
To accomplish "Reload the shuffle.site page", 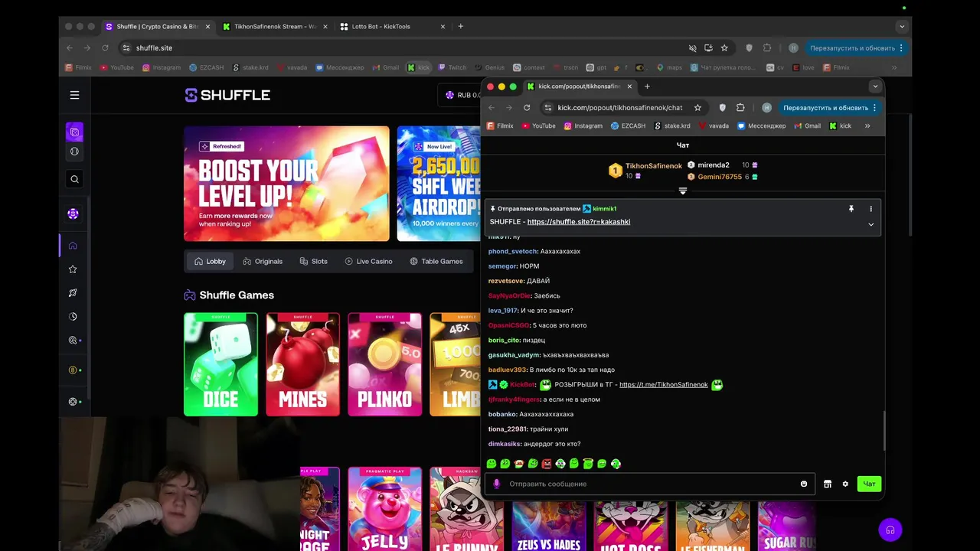I will pyautogui.click(x=105, y=47).
